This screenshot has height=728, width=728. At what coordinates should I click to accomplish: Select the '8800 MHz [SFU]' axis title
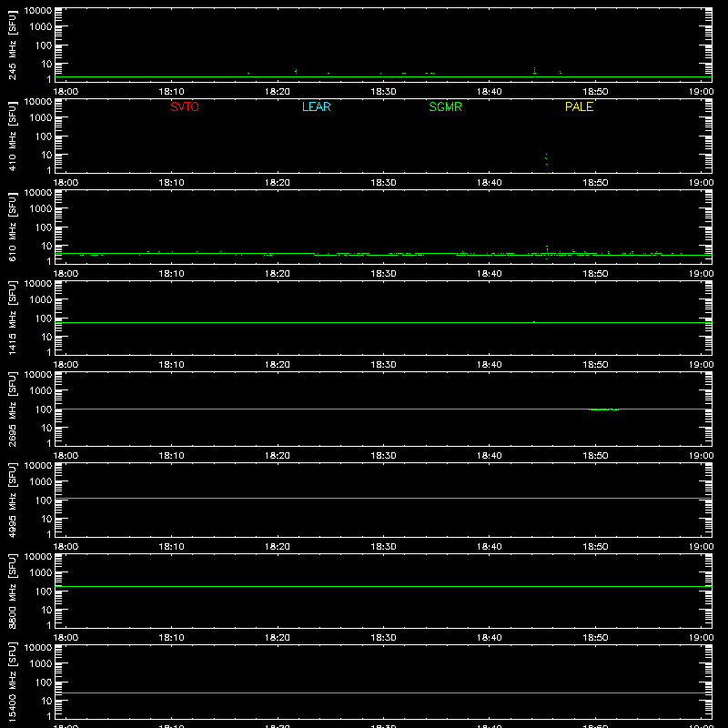click(12, 591)
